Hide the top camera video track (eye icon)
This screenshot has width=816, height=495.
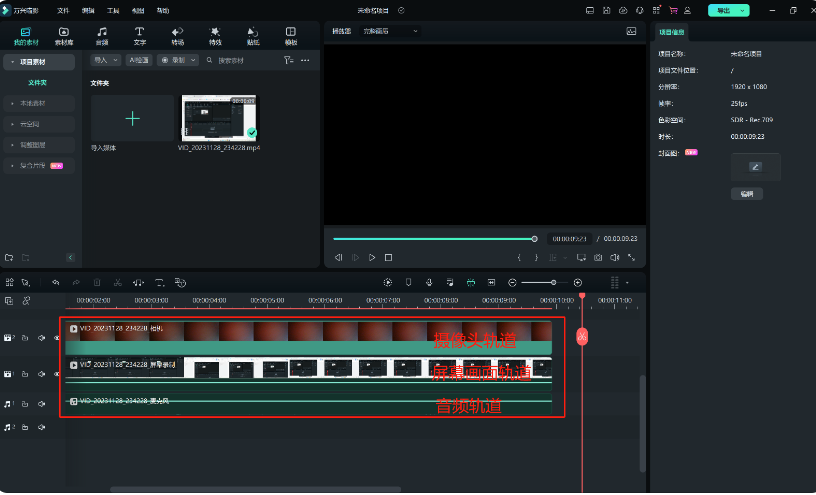tap(56, 338)
